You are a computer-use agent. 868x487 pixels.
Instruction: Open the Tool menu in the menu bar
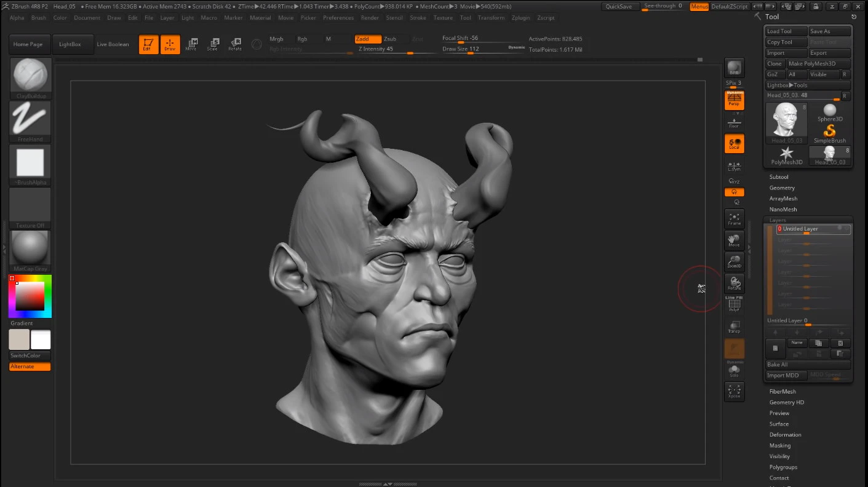click(x=466, y=18)
